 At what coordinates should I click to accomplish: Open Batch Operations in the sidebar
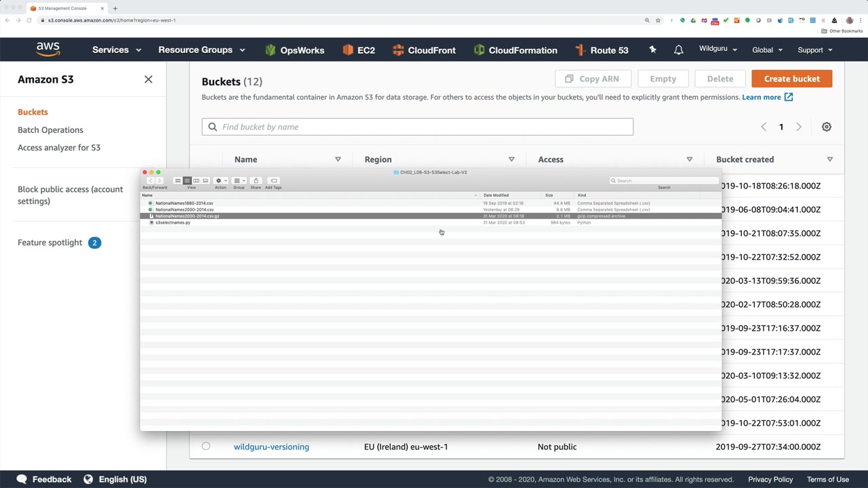(x=50, y=129)
